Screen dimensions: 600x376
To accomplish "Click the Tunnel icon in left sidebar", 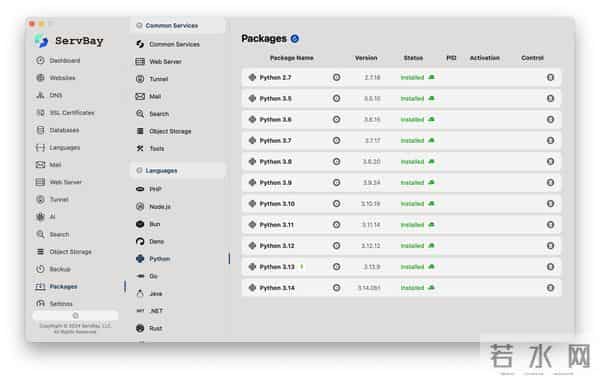I will point(40,199).
